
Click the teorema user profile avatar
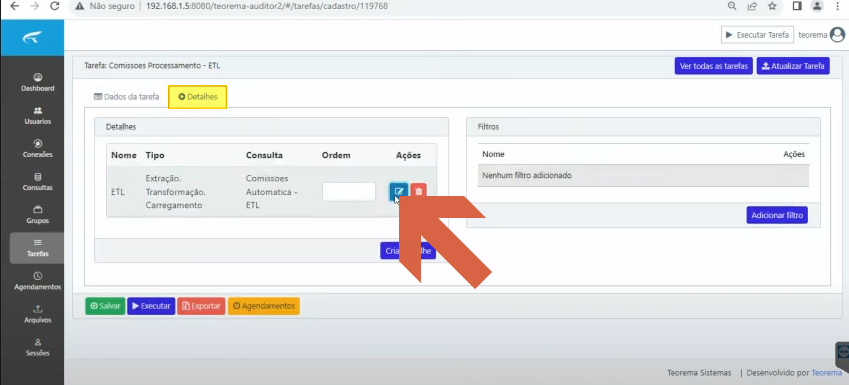pyautogui.click(x=837, y=35)
